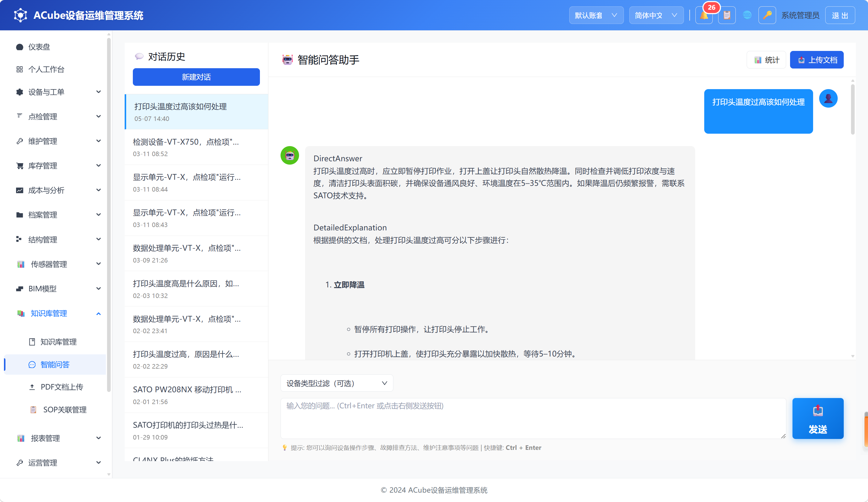Expand the 成本与分析 menu
This screenshot has width=868, height=502.
pos(55,190)
